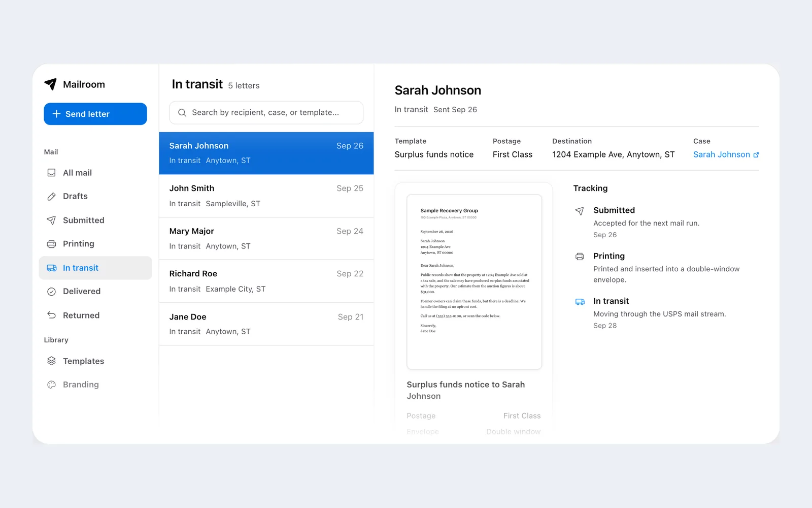Screen dimensions: 812x508
Task: Select Richard Roe letter to Example City
Action: (x=266, y=281)
